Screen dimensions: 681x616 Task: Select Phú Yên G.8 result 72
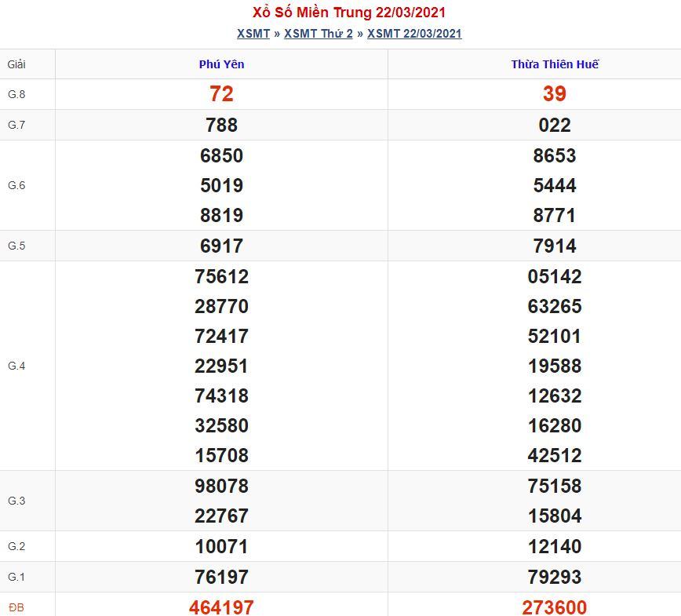pyautogui.click(x=221, y=94)
